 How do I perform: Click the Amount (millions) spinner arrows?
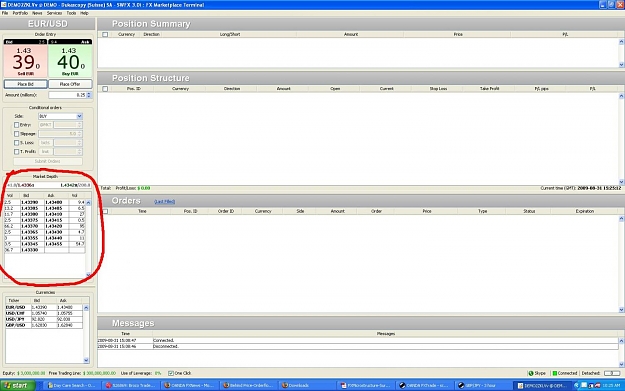[89, 95]
